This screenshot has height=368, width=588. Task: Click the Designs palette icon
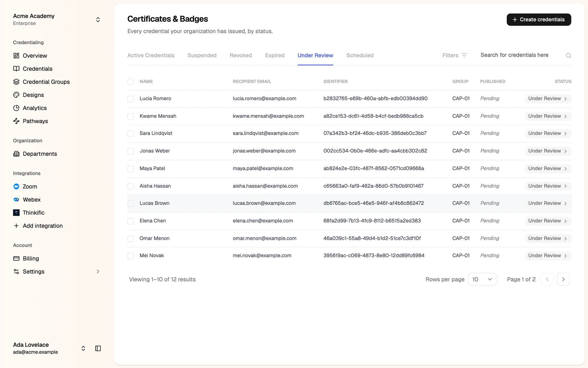coord(16,95)
